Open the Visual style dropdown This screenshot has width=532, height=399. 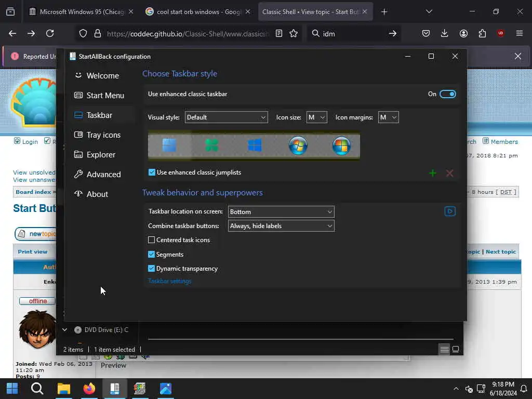pyautogui.click(x=227, y=117)
